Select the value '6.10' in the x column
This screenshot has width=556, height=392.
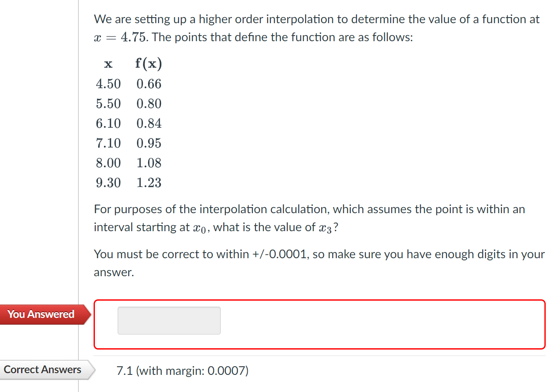pos(108,123)
